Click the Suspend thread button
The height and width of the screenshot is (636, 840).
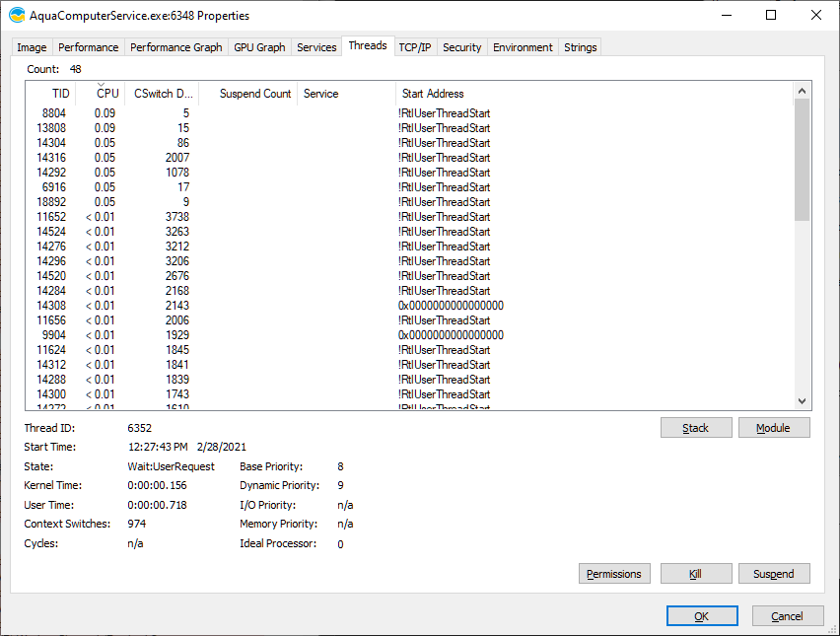(774, 574)
